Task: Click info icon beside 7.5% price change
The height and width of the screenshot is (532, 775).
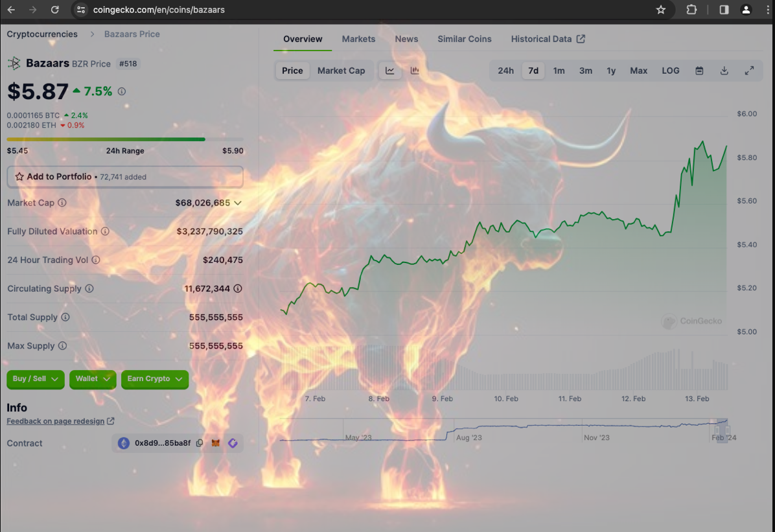Action: pyautogui.click(x=122, y=91)
